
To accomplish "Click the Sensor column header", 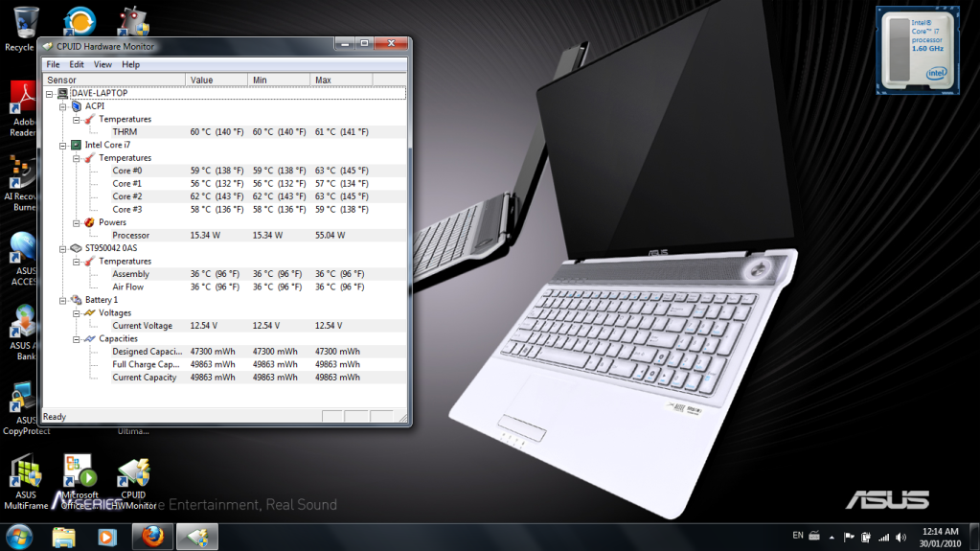I will pyautogui.click(x=114, y=80).
